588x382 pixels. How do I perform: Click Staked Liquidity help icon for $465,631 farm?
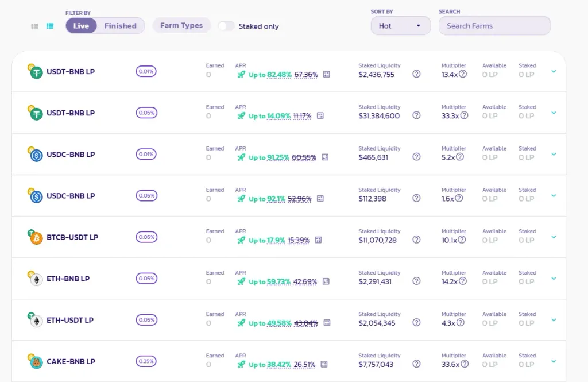click(x=416, y=157)
